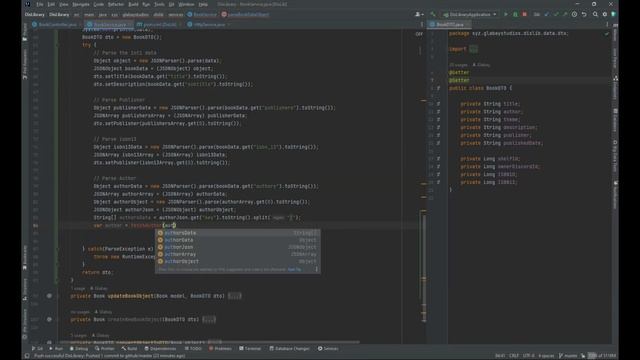Click the Search Everywhere magnifier icon
The image size is (640, 360).
pyautogui.click(x=595, y=14)
